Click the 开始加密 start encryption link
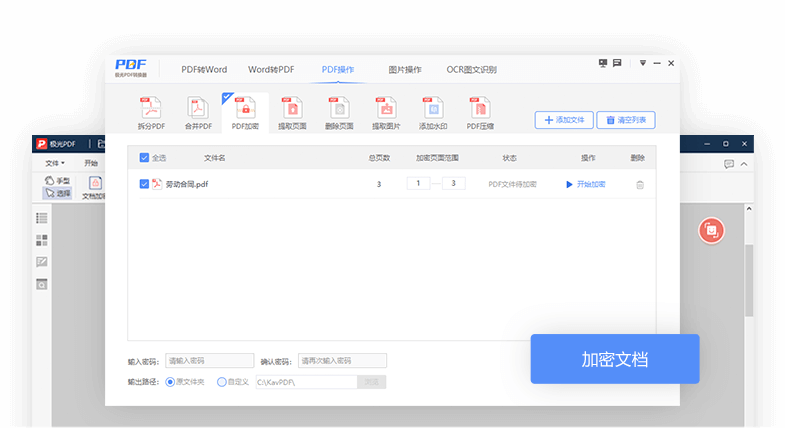 click(x=586, y=184)
